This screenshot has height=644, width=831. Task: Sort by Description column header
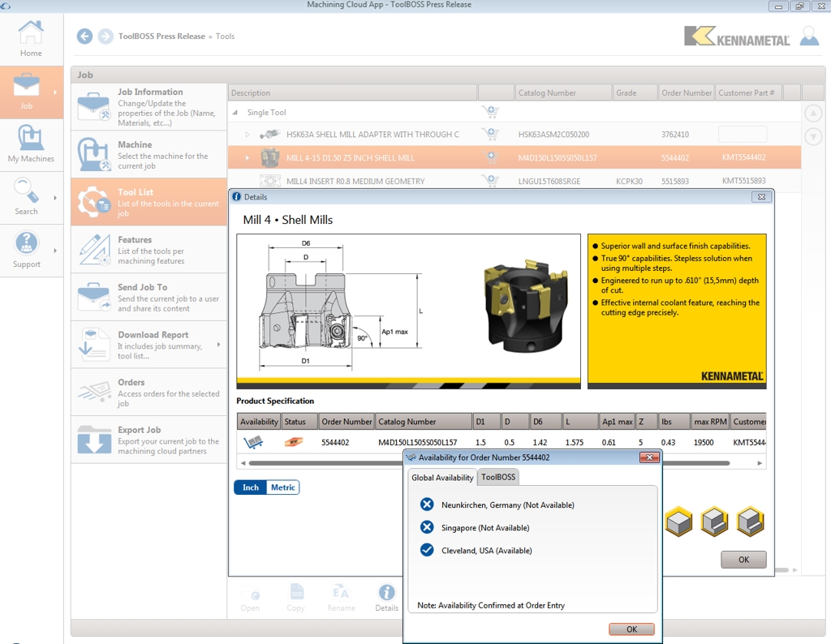(x=353, y=92)
